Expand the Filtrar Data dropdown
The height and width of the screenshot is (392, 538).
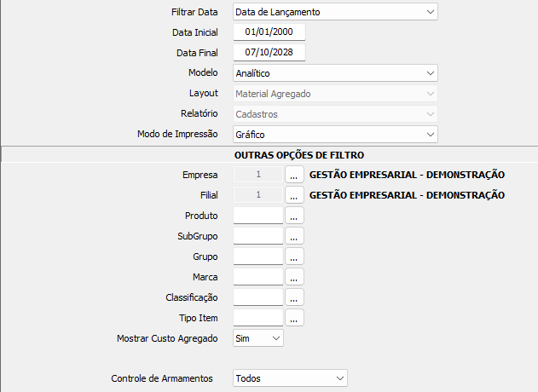click(429, 12)
